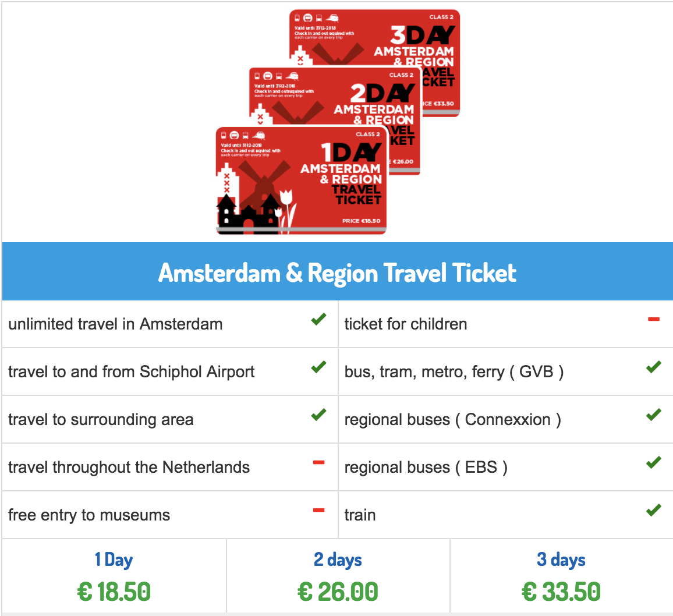Select the 1 Day price option
673x616 pixels.
tap(114, 576)
